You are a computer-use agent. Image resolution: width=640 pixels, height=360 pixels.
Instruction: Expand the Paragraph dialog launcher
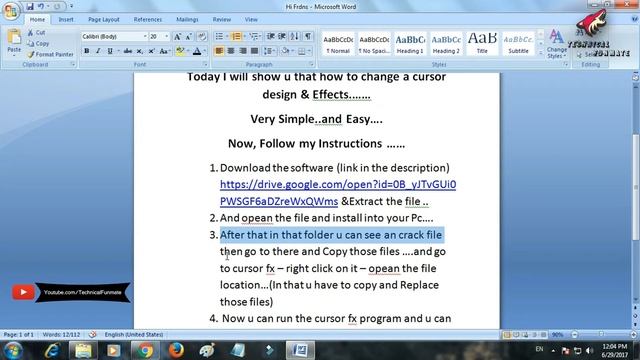pos(311,64)
